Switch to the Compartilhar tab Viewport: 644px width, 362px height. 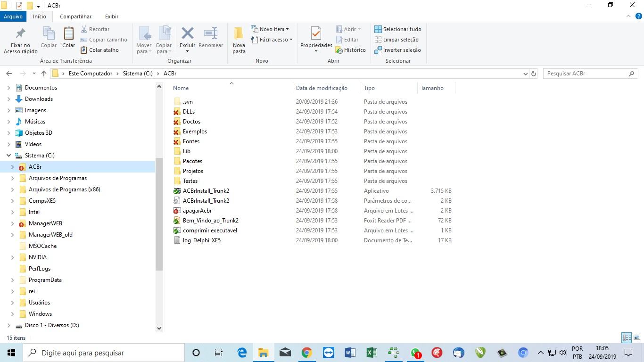tap(75, 16)
